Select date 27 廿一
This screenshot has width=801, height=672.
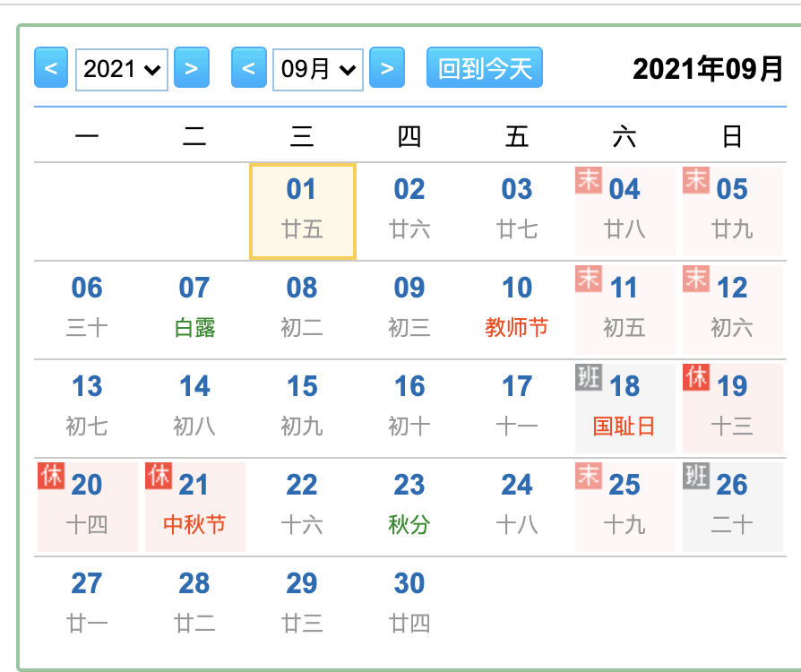point(87,606)
